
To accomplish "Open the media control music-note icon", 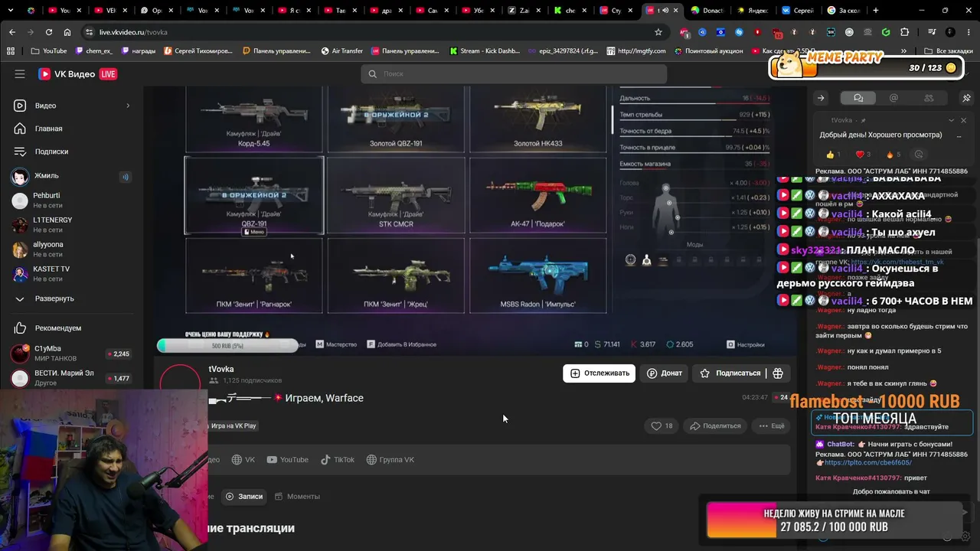I will tap(932, 32).
